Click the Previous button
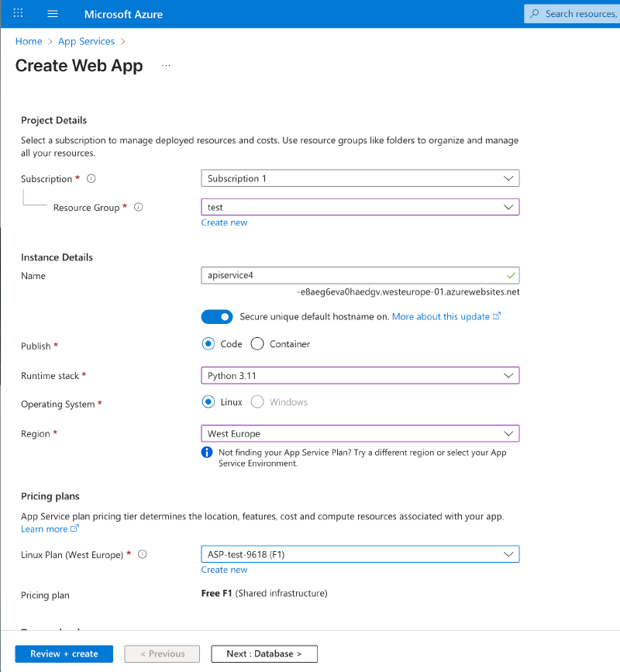The width and height of the screenshot is (620, 672). coord(163,653)
